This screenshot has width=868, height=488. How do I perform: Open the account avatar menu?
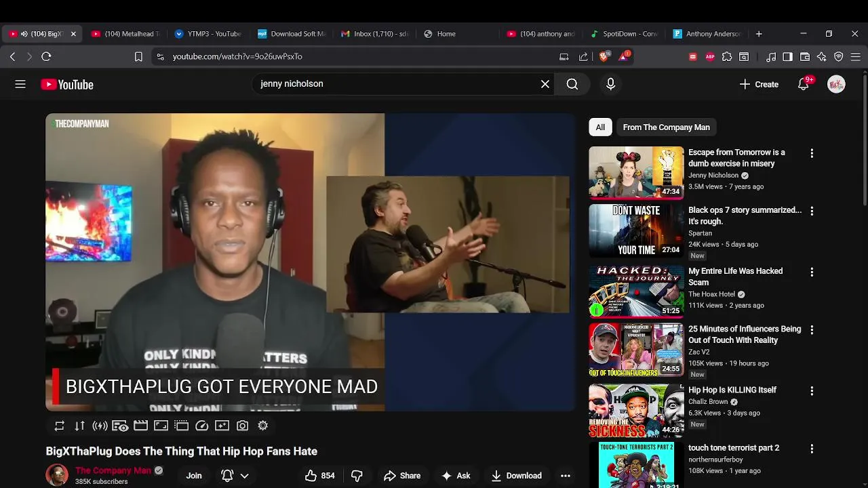tap(836, 84)
